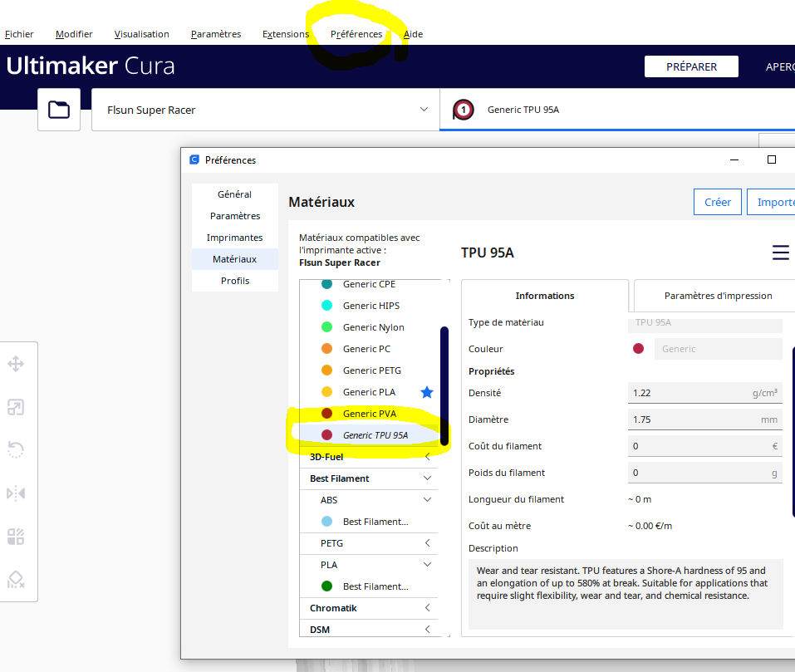The width and height of the screenshot is (795, 672).
Task: Click the Cura icon in Préférences title bar
Action: click(x=194, y=160)
